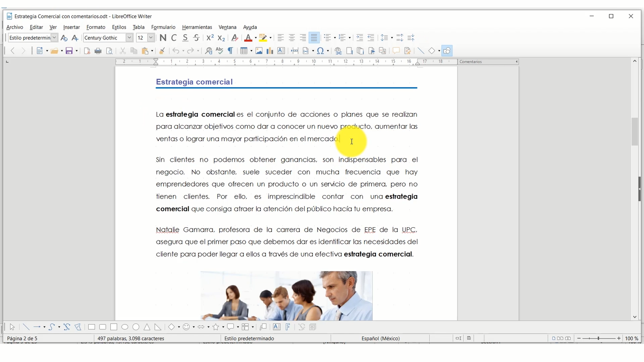Increase paragraph spacing
This screenshot has height=362, width=644.
point(400,38)
